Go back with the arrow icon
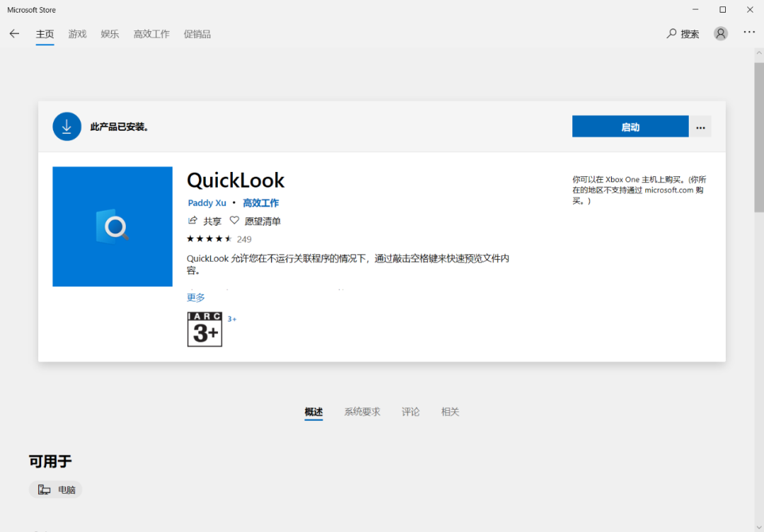 point(14,34)
